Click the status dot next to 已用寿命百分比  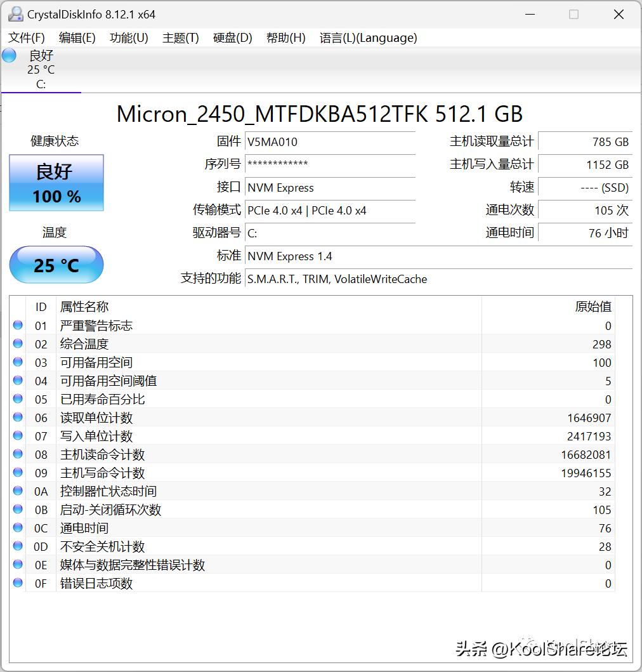17,399
